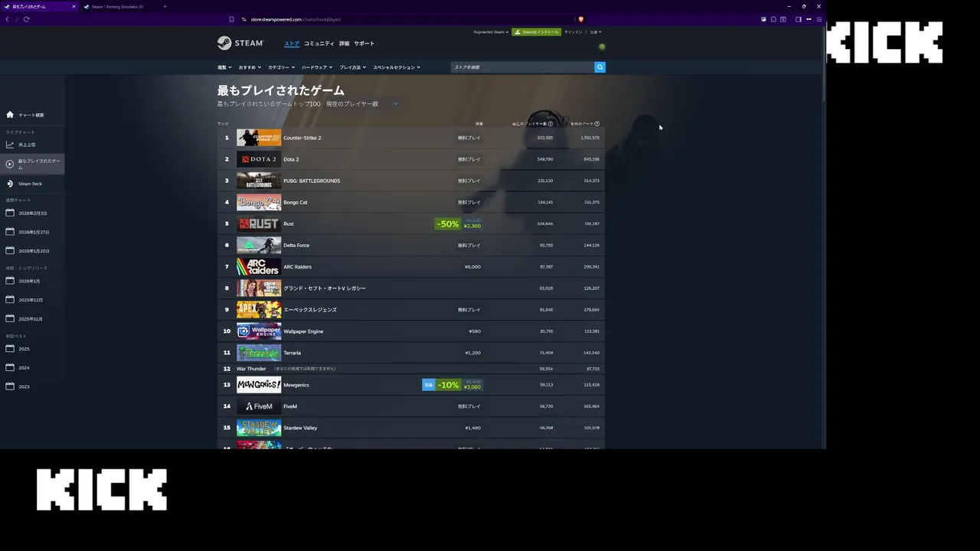Click the Steam Deck icon in sidebar
This screenshot has width=980, height=551.
pos(10,184)
